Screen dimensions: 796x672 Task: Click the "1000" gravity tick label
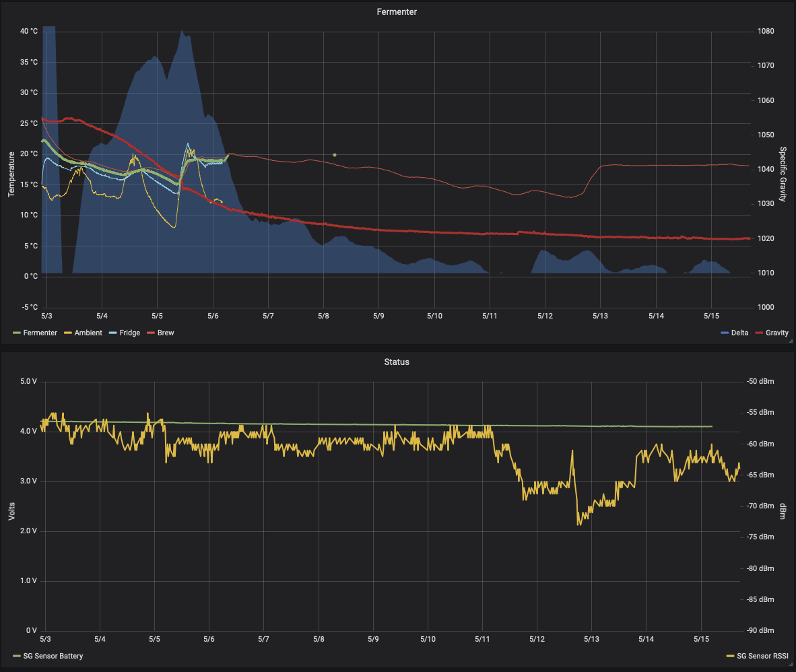pyautogui.click(x=766, y=307)
